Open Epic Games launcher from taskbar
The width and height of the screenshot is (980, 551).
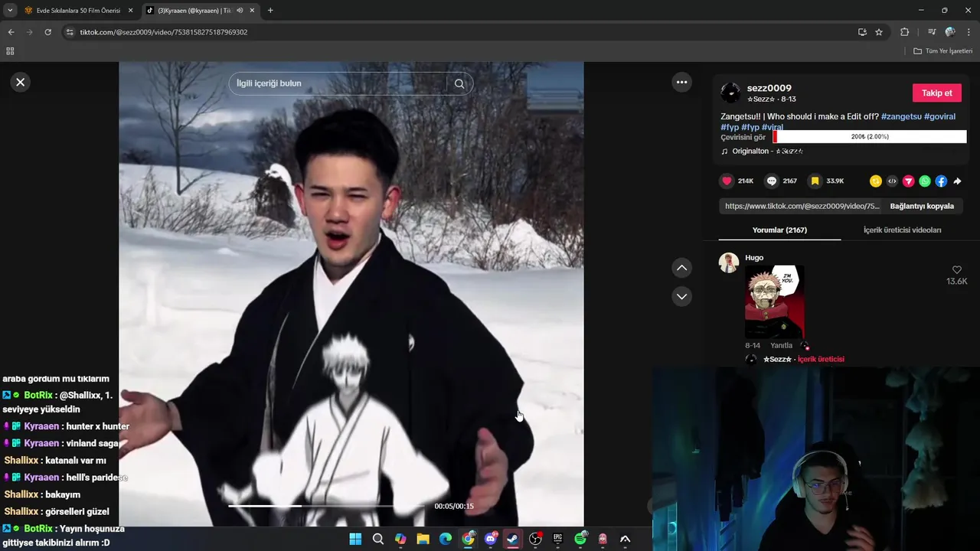pyautogui.click(x=557, y=539)
